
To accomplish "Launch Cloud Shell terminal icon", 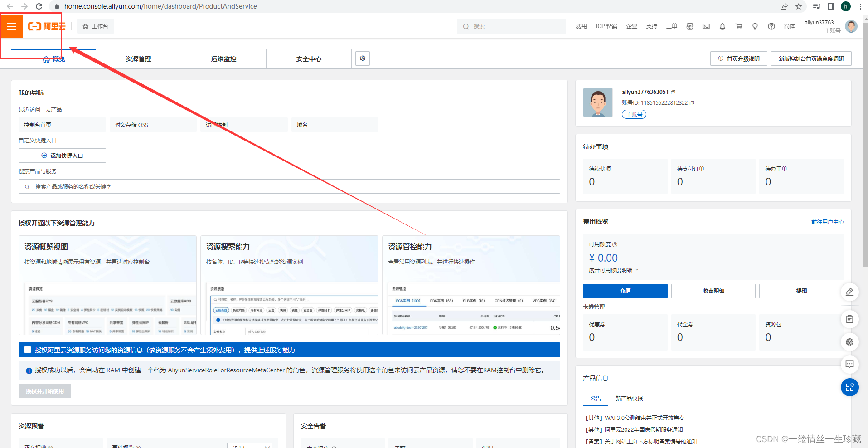I will pos(706,26).
